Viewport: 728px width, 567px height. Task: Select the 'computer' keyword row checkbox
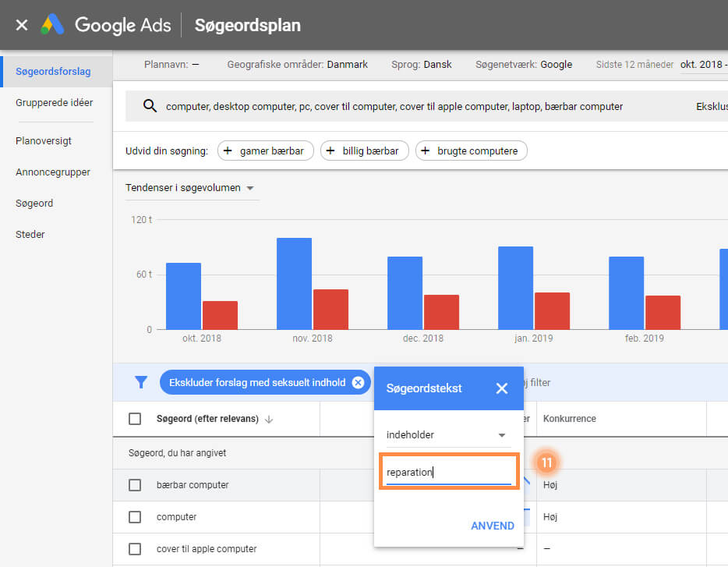click(135, 517)
